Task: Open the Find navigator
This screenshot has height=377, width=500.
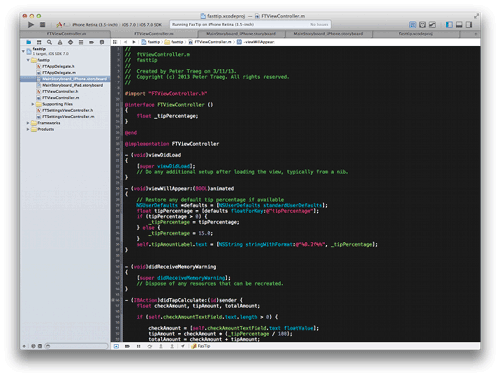Action: pyautogui.click(x=49, y=42)
